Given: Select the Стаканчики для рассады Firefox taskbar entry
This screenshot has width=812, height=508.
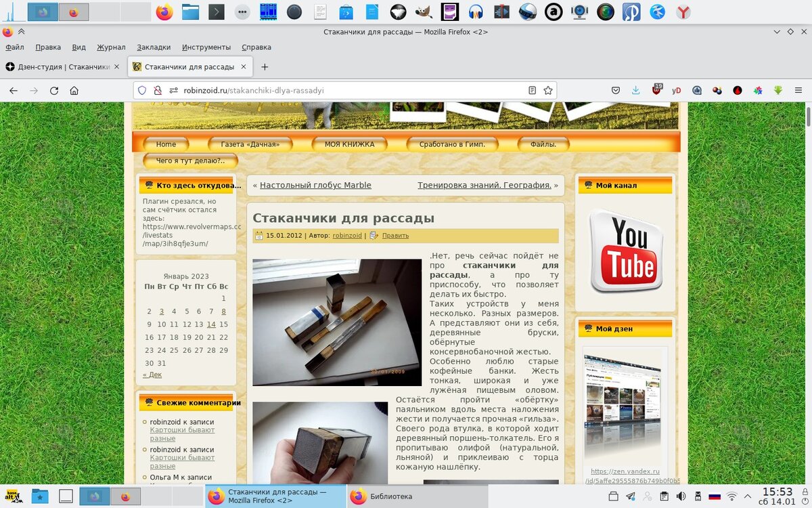Looking at the screenshot, I should 275,496.
